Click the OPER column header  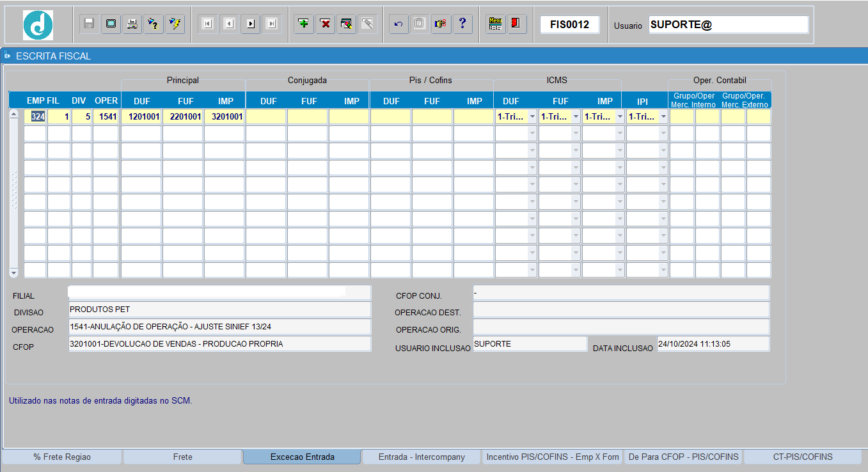(x=106, y=100)
